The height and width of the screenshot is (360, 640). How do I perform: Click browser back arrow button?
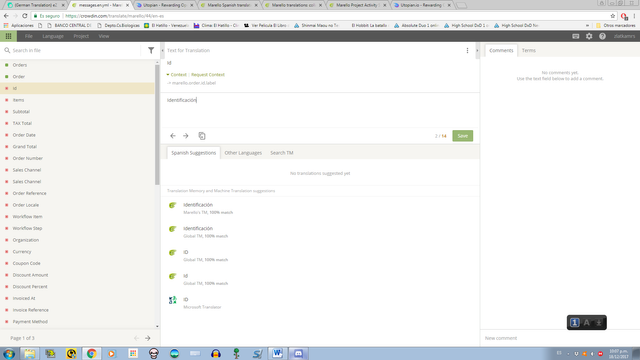[6, 16]
